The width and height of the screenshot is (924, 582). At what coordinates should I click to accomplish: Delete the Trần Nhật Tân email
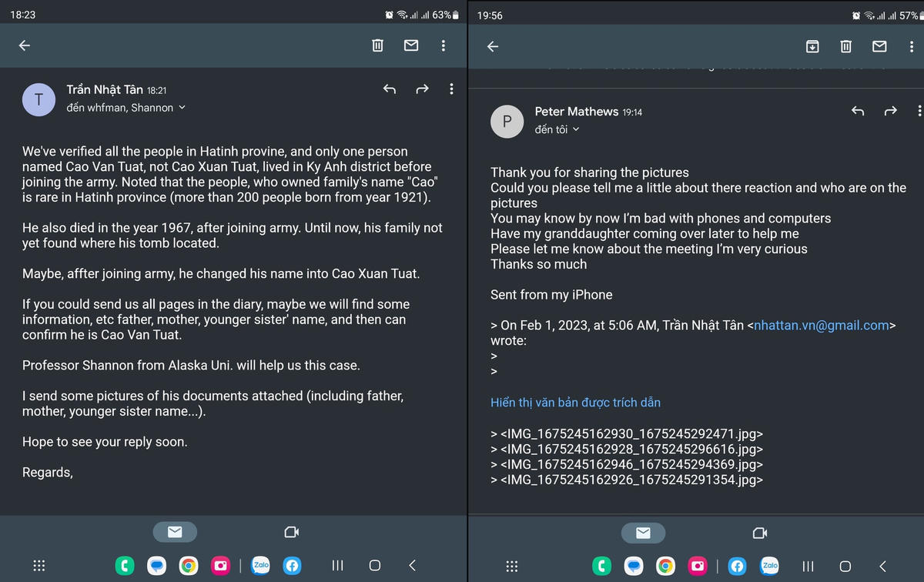[377, 45]
